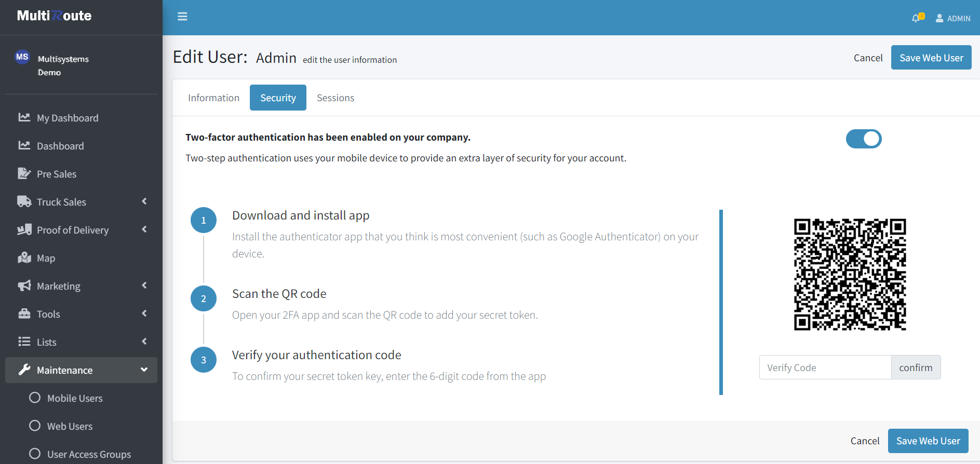Click the 2FA QR code image
The width and height of the screenshot is (980, 464).
click(850, 275)
